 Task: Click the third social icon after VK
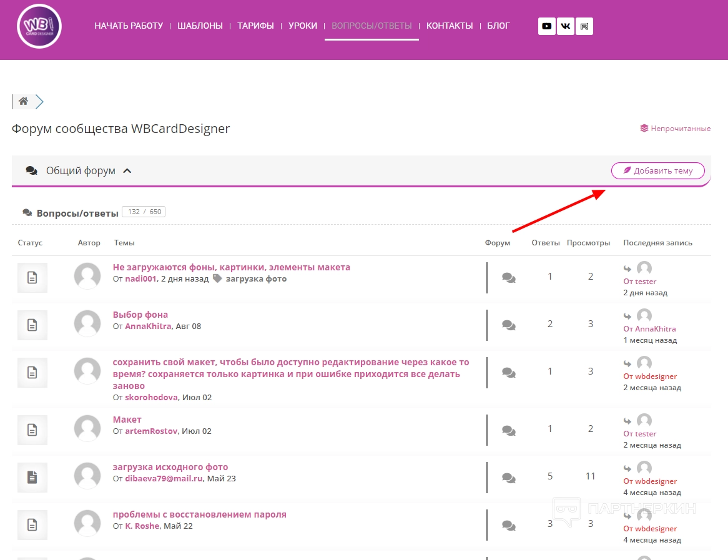pyautogui.click(x=584, y=26)
